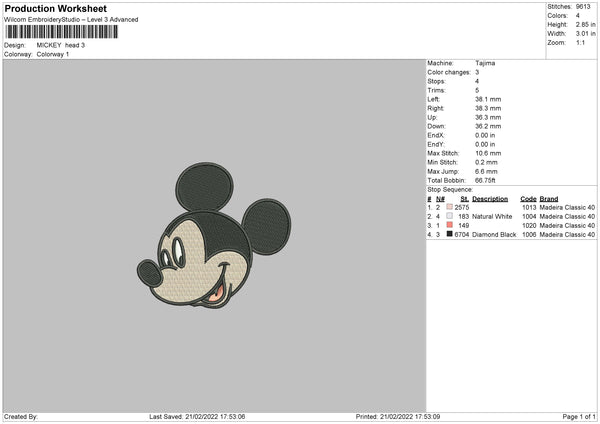Click the Machine value 'Tajima'
Screen dimensions: 600x424
pyautogui.click(x=485, y=63)
